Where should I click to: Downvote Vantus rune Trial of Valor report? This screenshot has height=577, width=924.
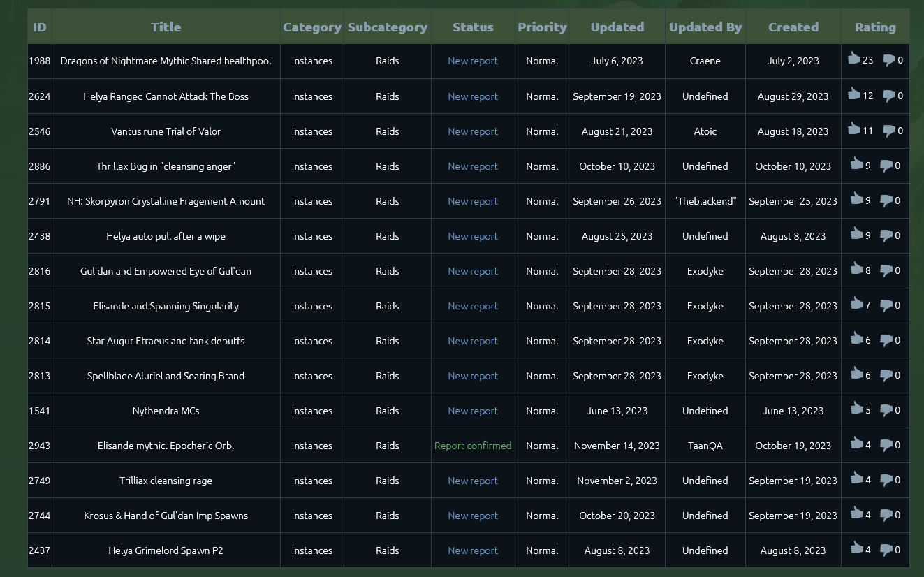(x=888, y=131)
